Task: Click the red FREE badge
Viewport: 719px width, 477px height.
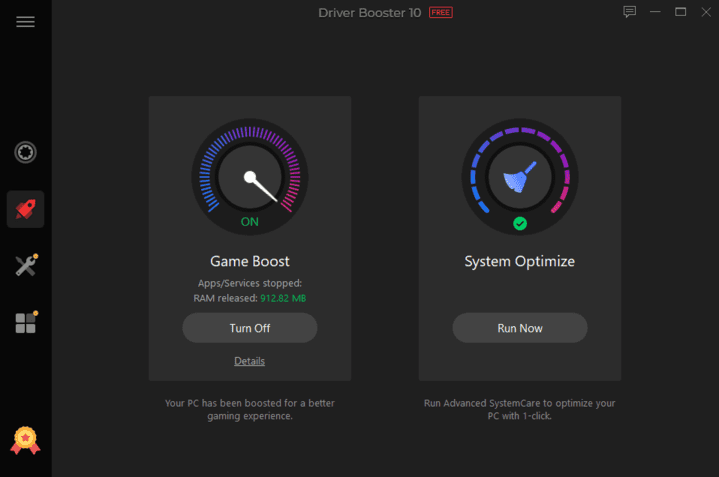Action: pos(441,12)
